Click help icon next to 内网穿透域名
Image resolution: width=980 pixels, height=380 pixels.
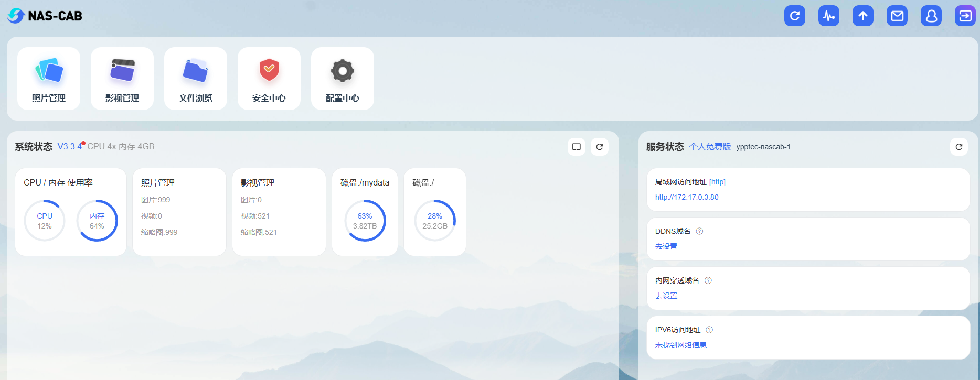pyautogui.click(x=708, y=280)
